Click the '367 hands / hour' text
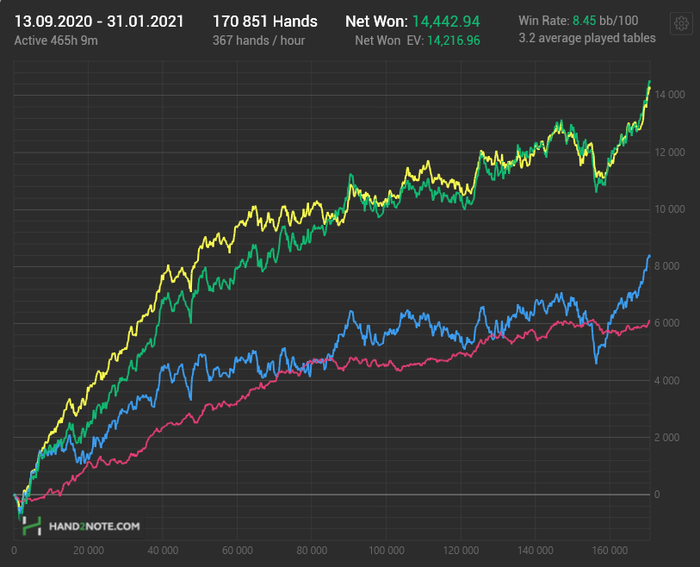Viewport: 700px width, 567px height. (258, 41)
